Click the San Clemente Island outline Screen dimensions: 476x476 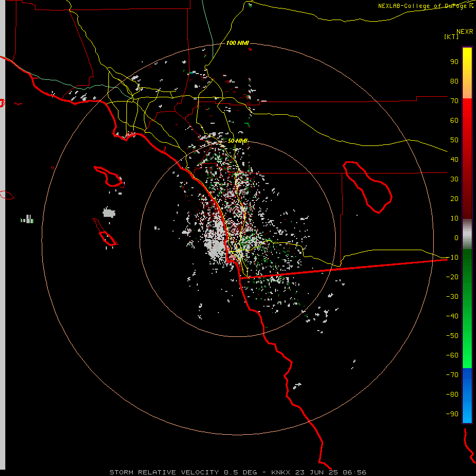(x=105, y=232)
